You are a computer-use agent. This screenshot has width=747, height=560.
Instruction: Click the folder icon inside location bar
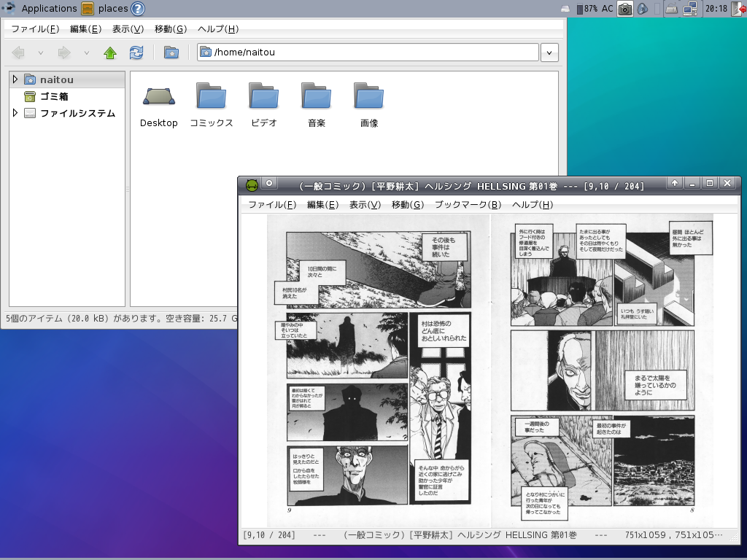(x=206, y=52)
